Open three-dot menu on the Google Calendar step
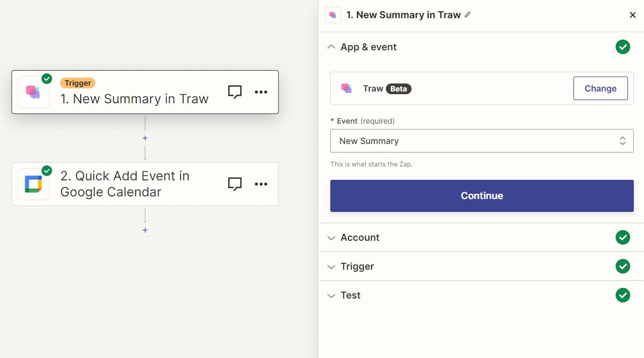This screenshot has height=358, width=644. coord(261,184)
